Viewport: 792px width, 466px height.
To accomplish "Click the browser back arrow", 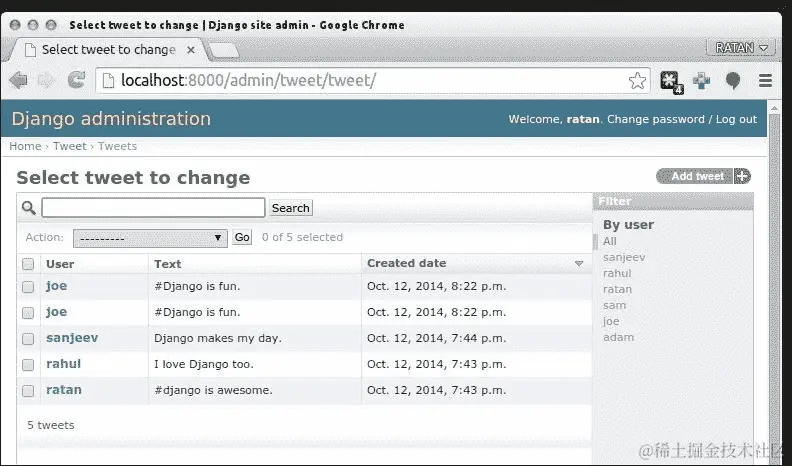I will (x=19, y=80).
